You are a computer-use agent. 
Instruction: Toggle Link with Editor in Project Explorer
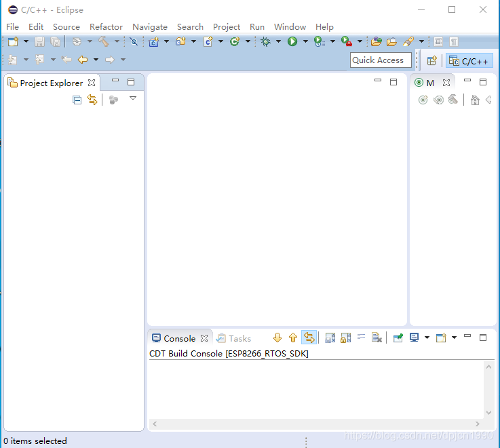coord(92,100)
